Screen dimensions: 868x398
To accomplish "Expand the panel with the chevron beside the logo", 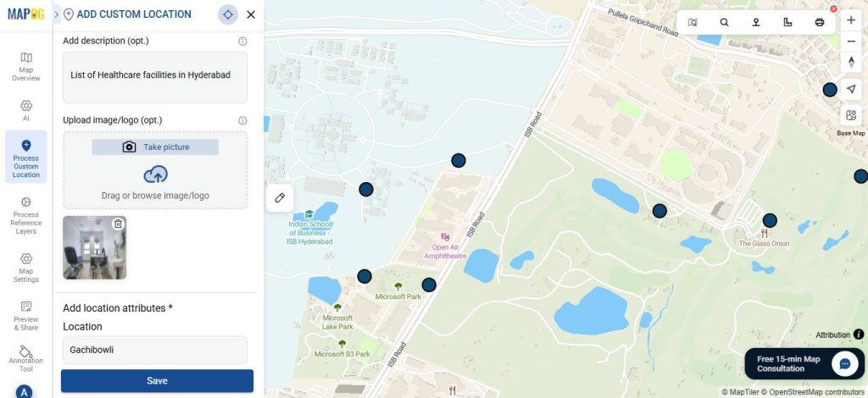I will coord(57,14).
